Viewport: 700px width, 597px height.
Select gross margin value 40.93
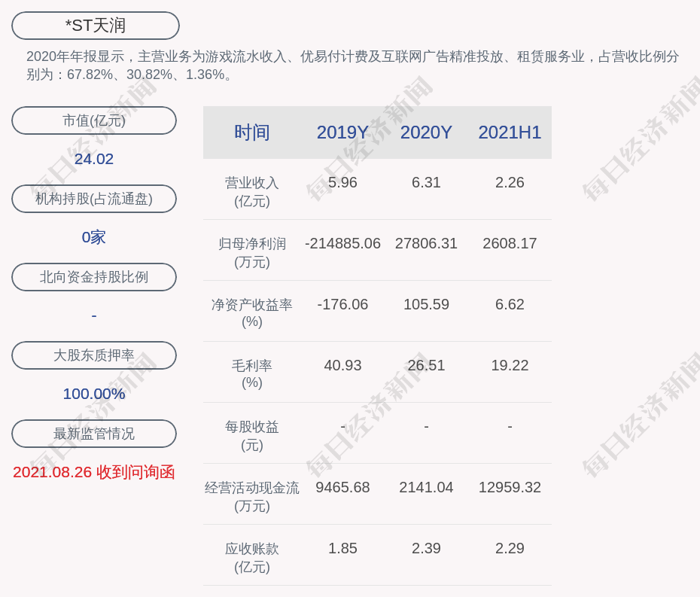tap(342, 365)
